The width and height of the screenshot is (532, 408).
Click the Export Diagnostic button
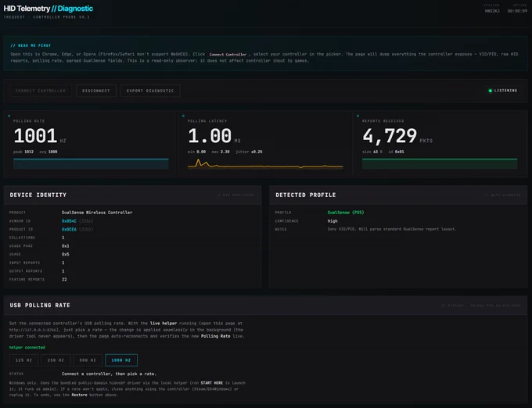[150, 91]
